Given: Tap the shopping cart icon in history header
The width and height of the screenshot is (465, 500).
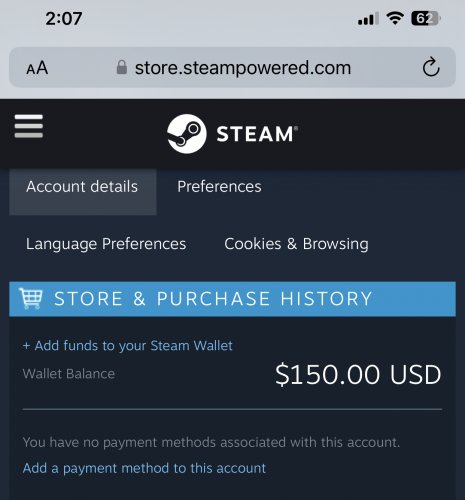Looking at the screenshot, I should (31, 298).
